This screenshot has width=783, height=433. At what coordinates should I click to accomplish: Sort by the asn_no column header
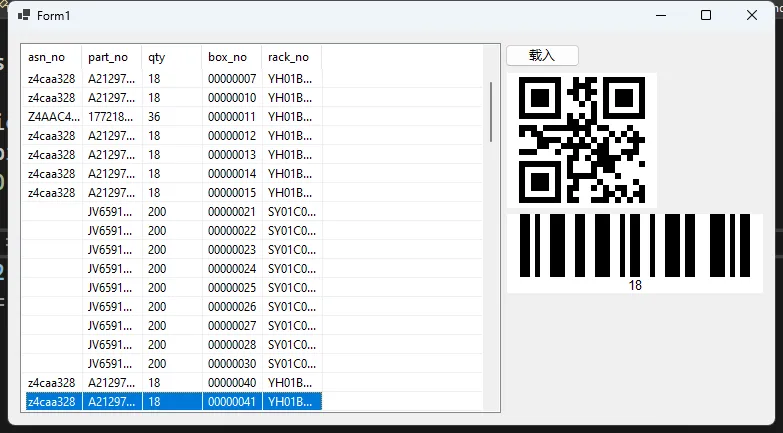(51, 57)
